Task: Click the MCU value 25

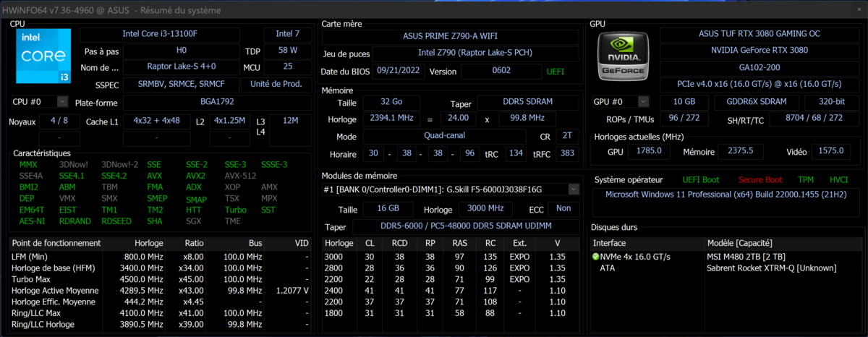Action: click(x=288, y=67)
